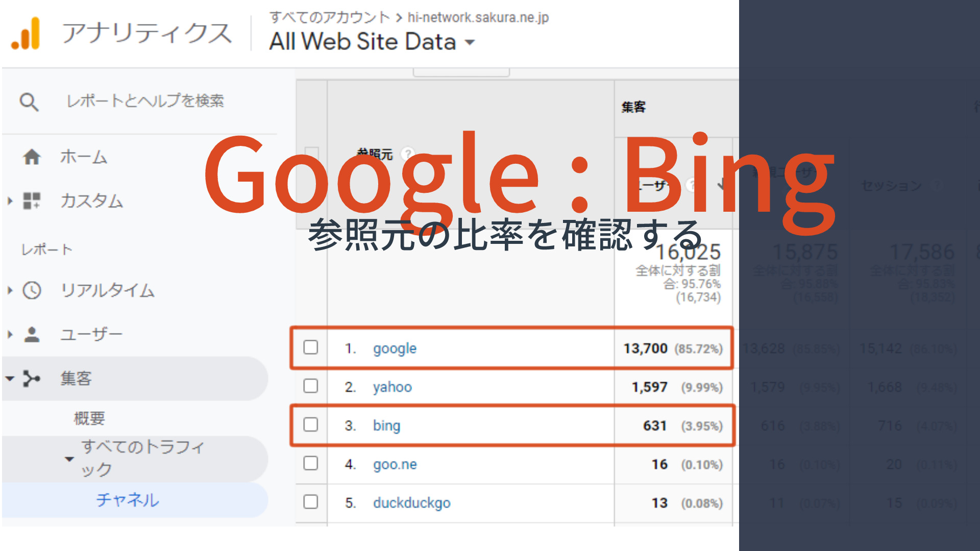Open the 概要 overview item
The image size is (980, 551).
pos(89,418)
